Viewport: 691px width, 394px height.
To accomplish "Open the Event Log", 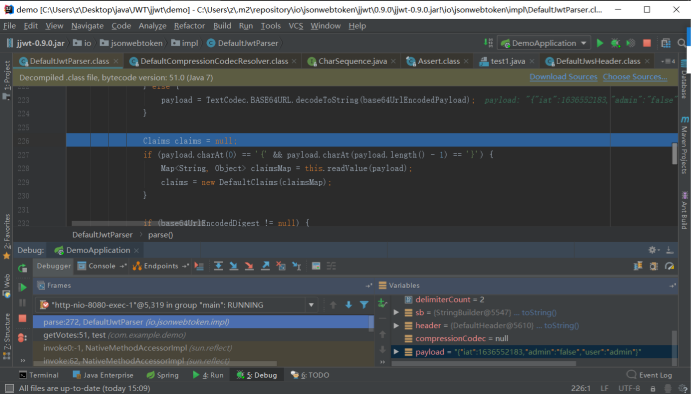I will pos(649,375).
